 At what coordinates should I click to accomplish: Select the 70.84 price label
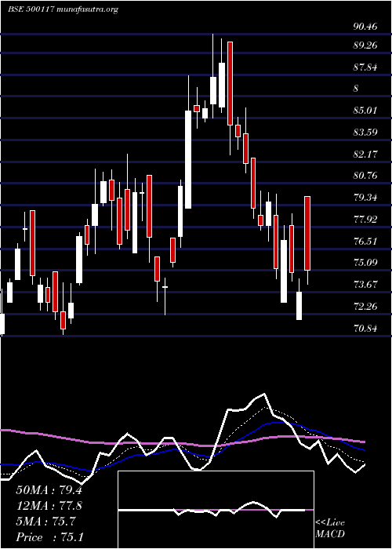[x=365, y=329]
